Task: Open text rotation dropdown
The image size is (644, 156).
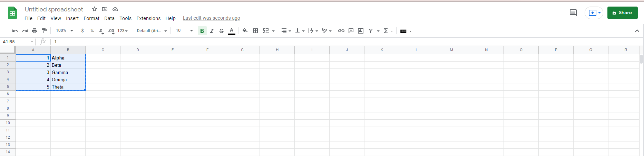Action: coord(326,31)
